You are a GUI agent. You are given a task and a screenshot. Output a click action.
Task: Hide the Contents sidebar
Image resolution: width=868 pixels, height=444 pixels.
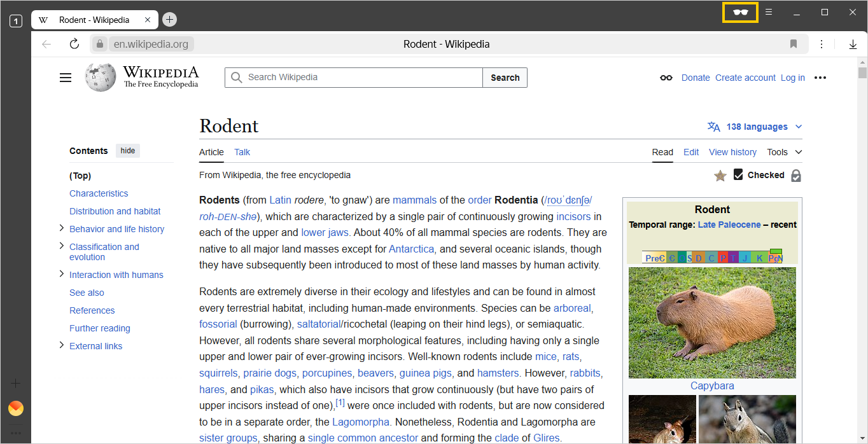click(x=128, y=151)
